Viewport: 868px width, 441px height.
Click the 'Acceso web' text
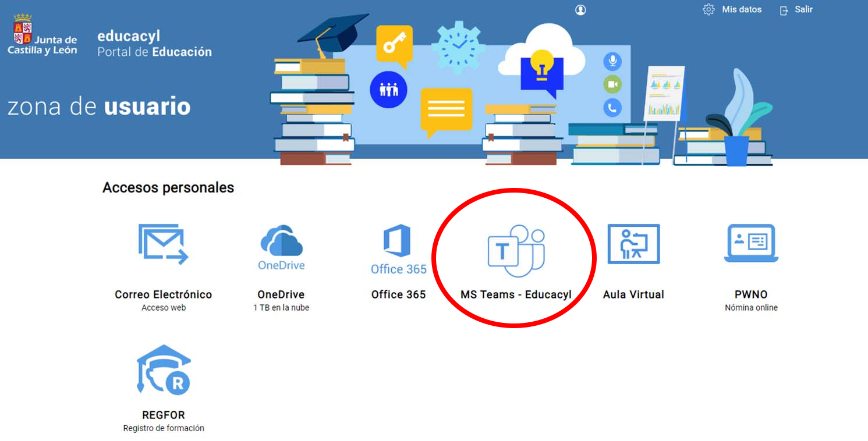click(164, 307)
